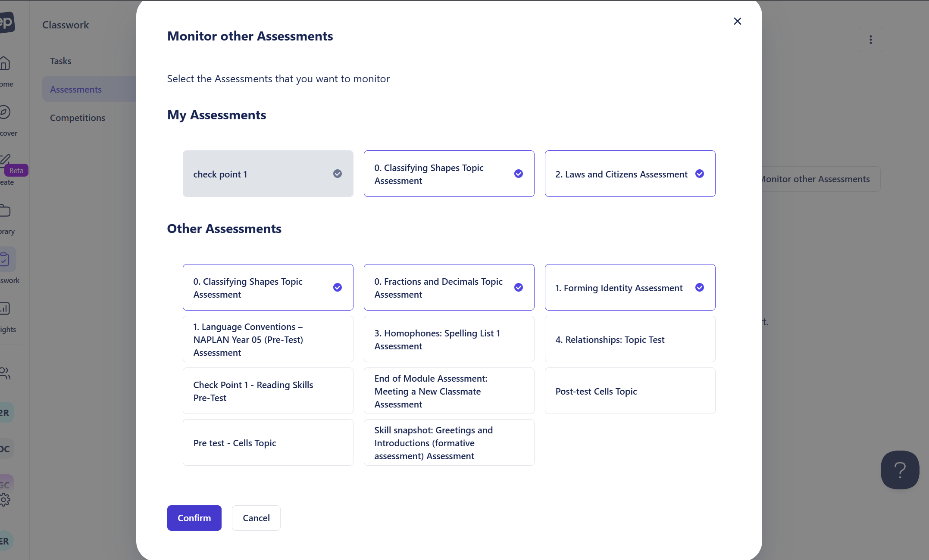Open the Tasks menu item
929x560 pixels.
pos(61,61)
